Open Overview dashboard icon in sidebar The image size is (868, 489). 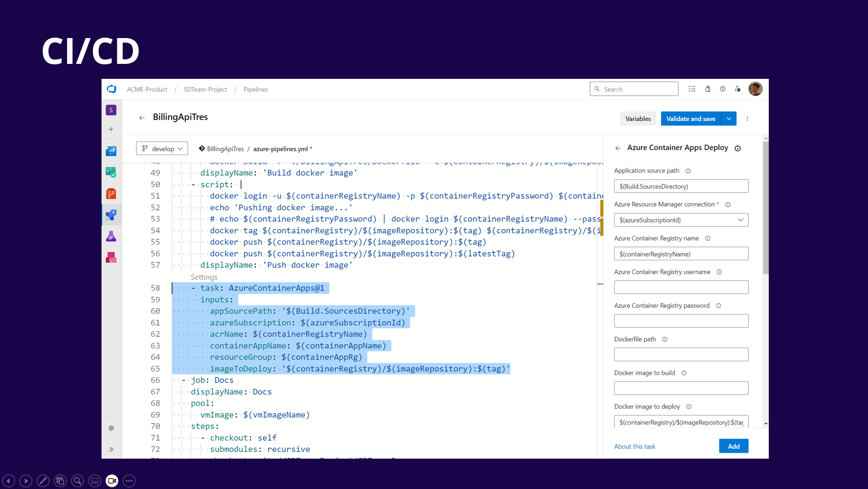coord(111,151)
